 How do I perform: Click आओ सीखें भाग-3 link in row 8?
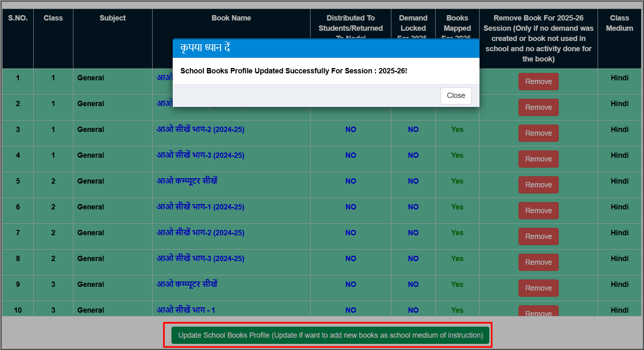200,259
